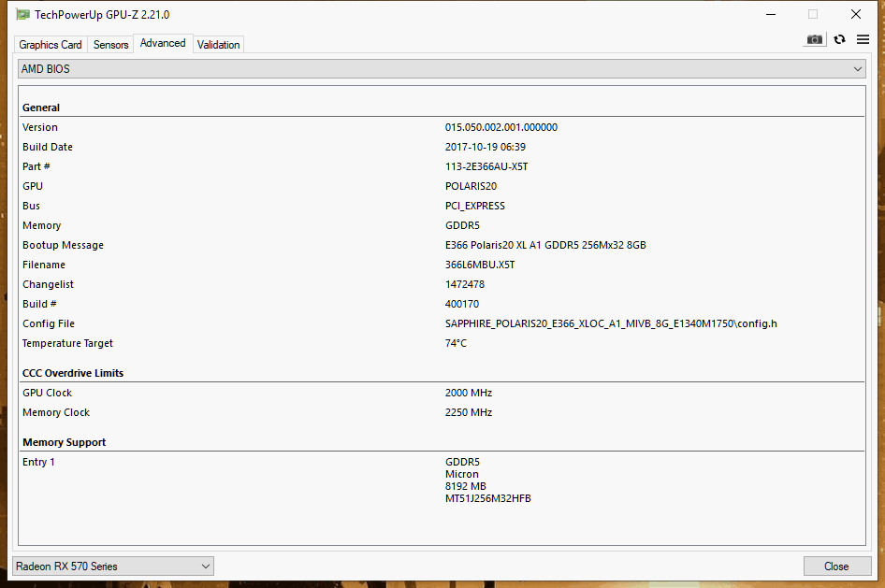Screen dimensions: 885x588
Task: Select the Version value 015.050.002.001.000000
Action: [501, 127]
